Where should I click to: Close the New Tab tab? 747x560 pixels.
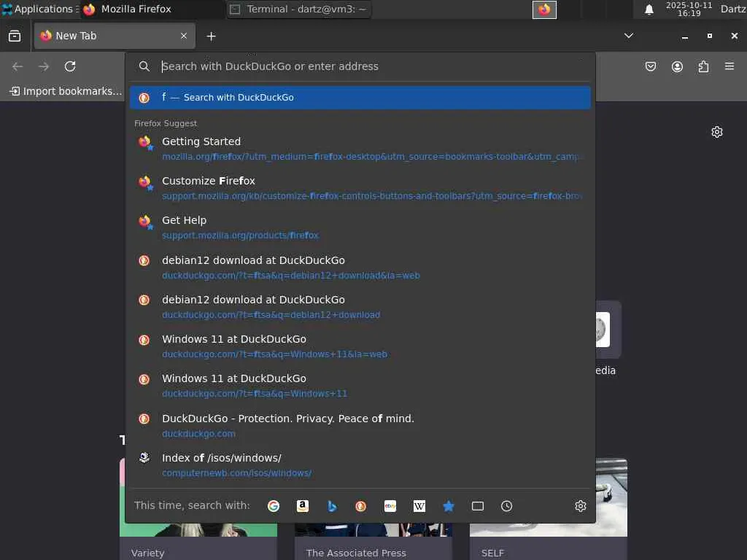click(x=184, y=36)
